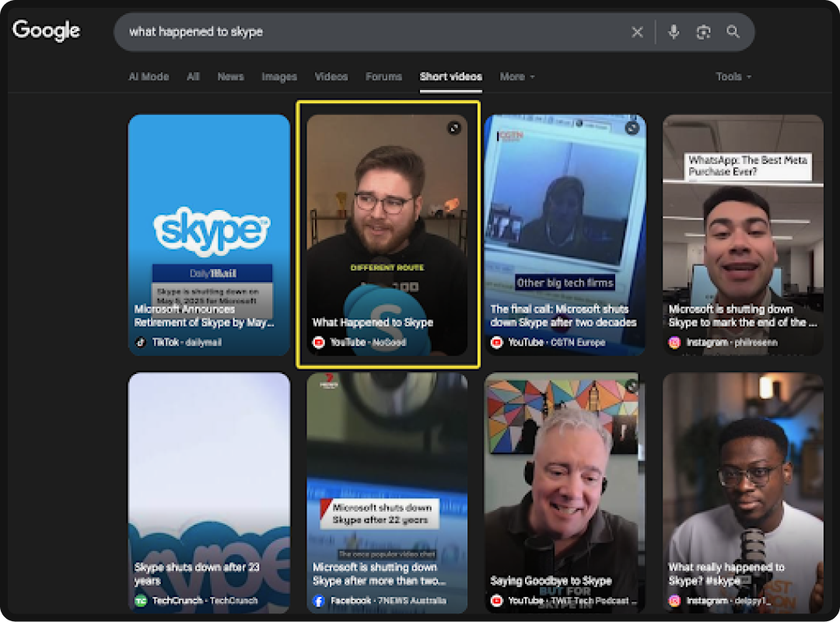Select the TikTok icon on the dailymail video
The image size is (840, 622).
pyautogui.click(x=140, y=340)
